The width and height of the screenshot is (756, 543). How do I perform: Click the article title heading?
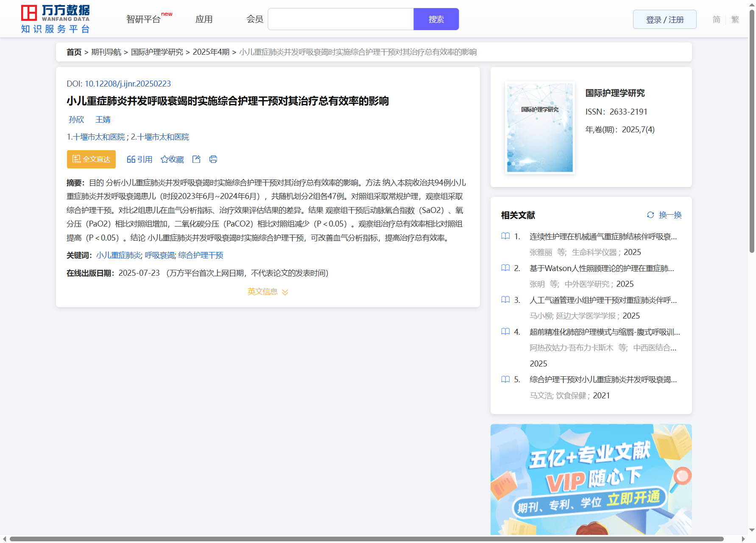[x=228, y=101]
